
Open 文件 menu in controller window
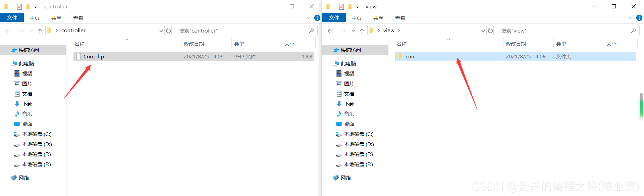click(12, 18)
